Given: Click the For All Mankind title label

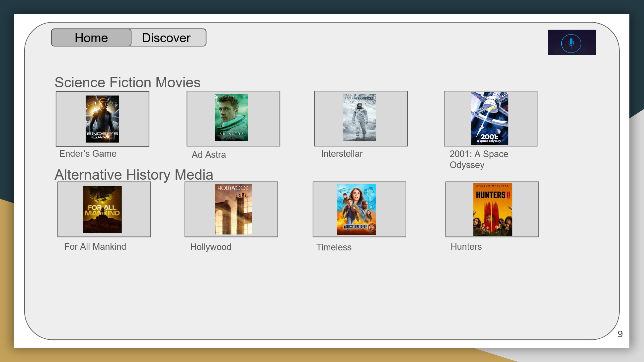Looking at the screenshot, I should point(95,247).
